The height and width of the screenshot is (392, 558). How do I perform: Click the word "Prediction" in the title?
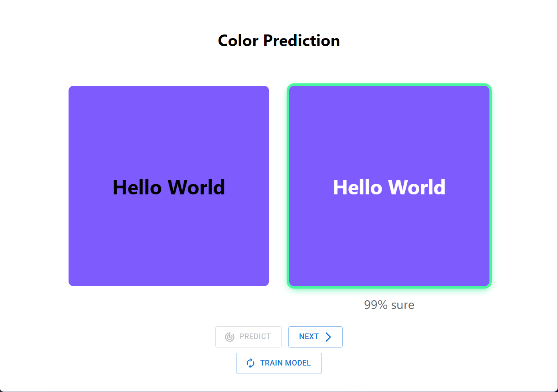coord(301,40)
